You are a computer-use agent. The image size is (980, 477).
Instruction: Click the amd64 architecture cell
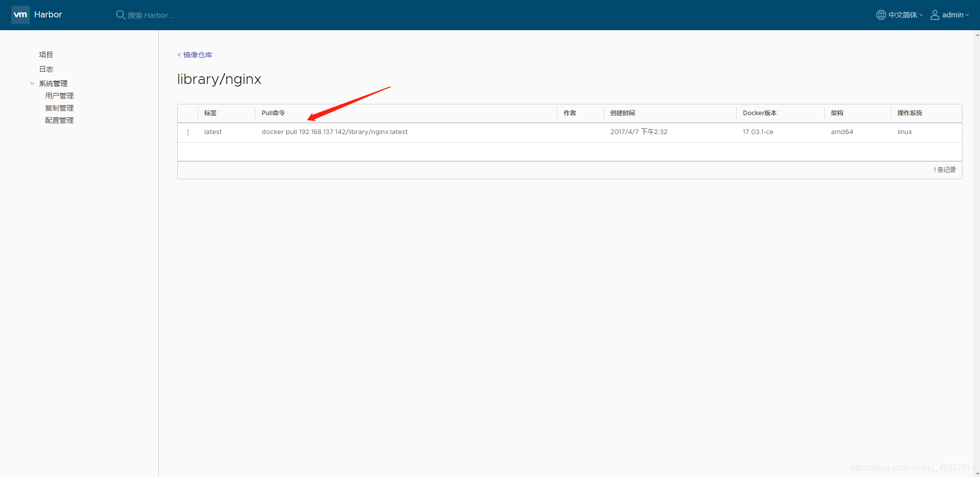click(842, 132)
